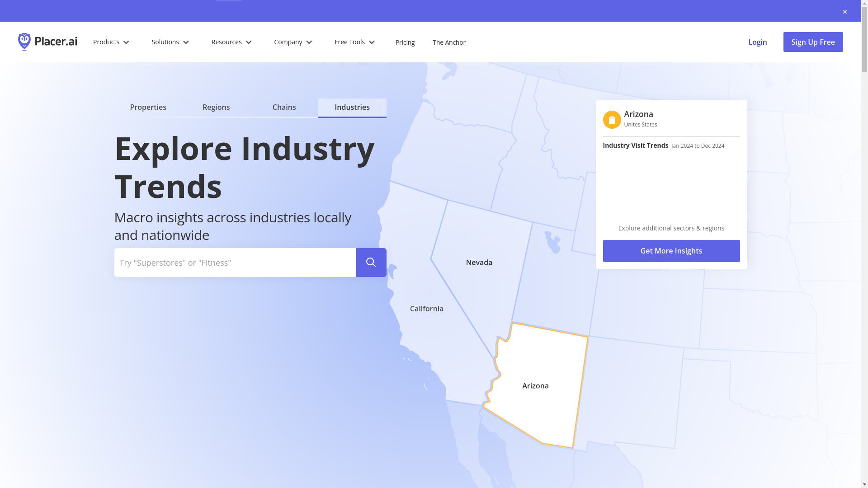Select the Industries tab
The height and width of the screenshot is (488, 868).
coord(352,108)
